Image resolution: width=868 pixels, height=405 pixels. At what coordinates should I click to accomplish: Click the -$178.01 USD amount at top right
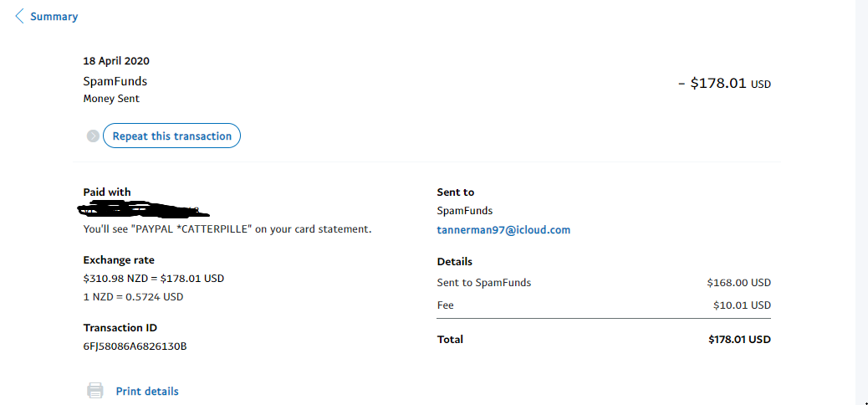pyautogui.click(x=724, y=84)
